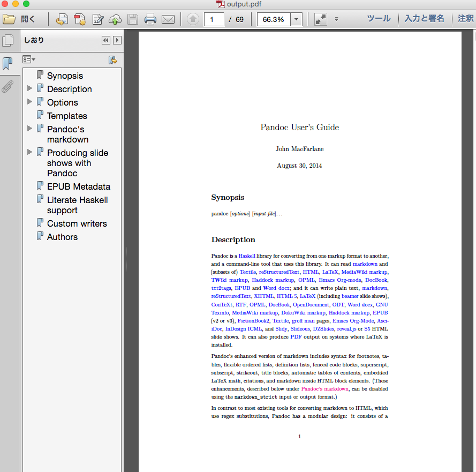Screen dimensions: 476x472
Task: Show the page thumbnails panel icon
Action: click(8, 40)
